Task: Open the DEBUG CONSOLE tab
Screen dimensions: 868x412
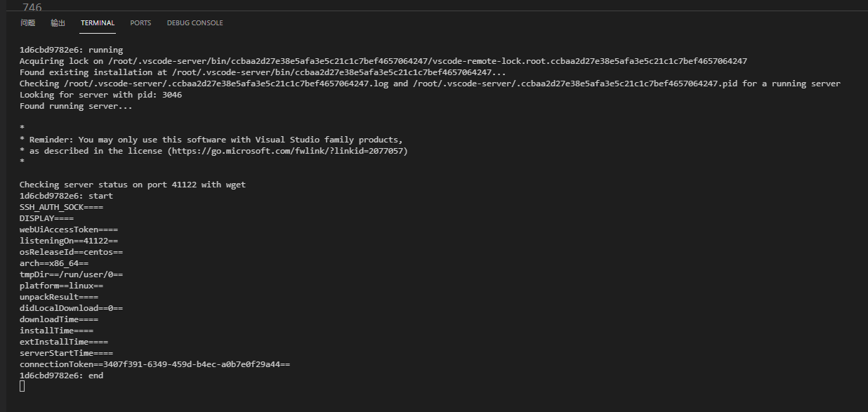Action: coord(195,22)
